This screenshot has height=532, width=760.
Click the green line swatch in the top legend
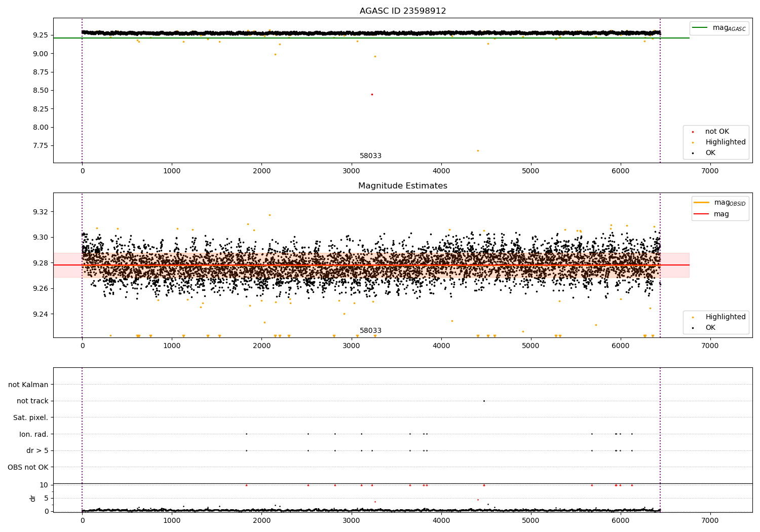click(700, 28)
